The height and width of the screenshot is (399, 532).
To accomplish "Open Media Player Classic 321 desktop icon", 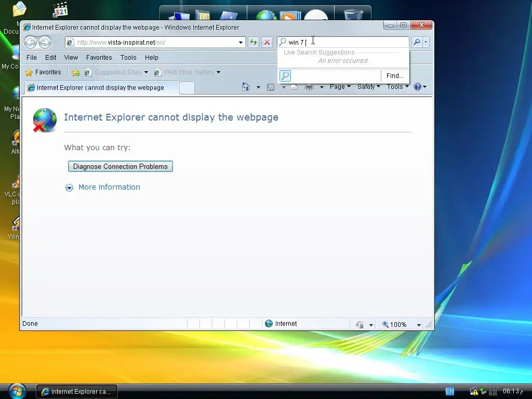I will tap(61, 9).
